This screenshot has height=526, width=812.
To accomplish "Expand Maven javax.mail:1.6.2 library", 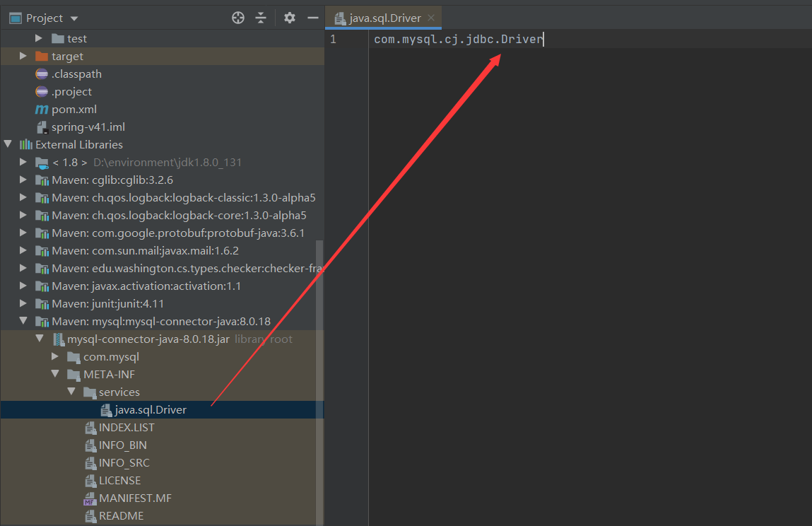I will click(23, 250).
